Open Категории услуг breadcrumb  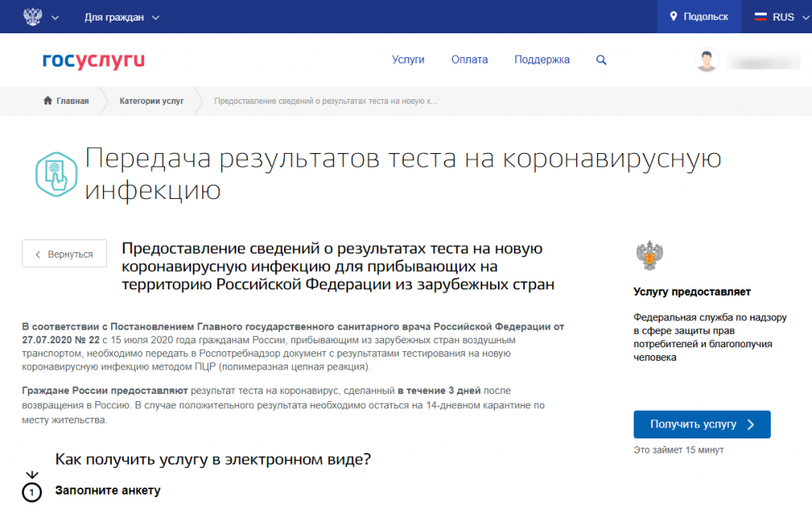click(x=151, y=101)
